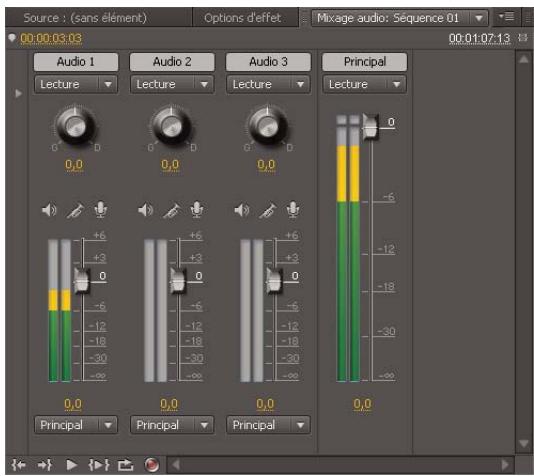Open the Audio 2 Lecture automation dropdown
Viewport: 534px width, 476px height.
click(172, 84)
